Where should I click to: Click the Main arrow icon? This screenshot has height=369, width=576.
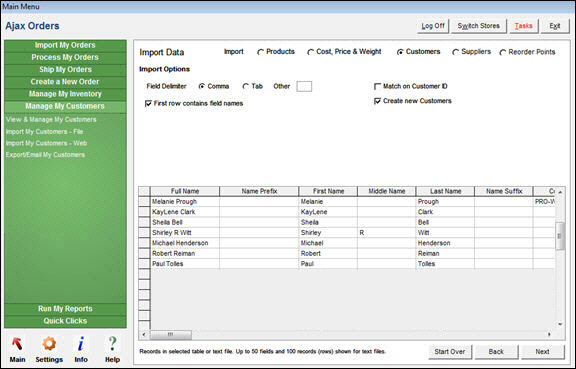[17, 344]
